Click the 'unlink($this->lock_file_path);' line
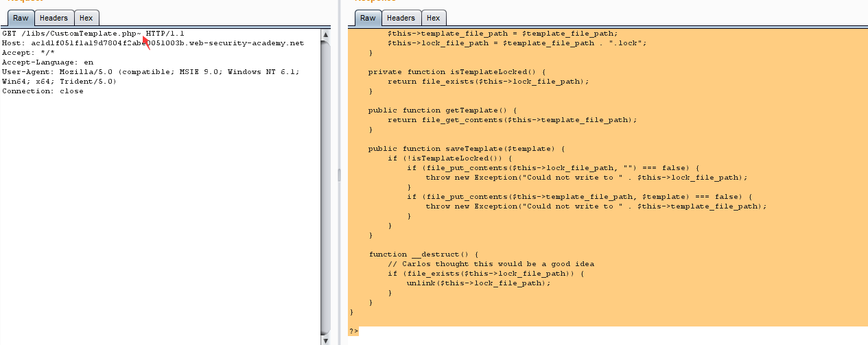Image resolution: width=868 pixels, height=345 pixels. 479,283
